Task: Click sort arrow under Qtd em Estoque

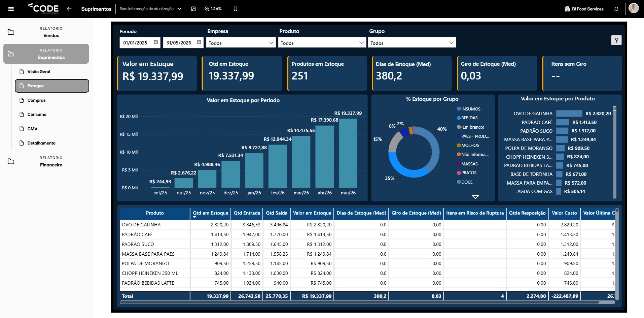Action: click(194, 217)
